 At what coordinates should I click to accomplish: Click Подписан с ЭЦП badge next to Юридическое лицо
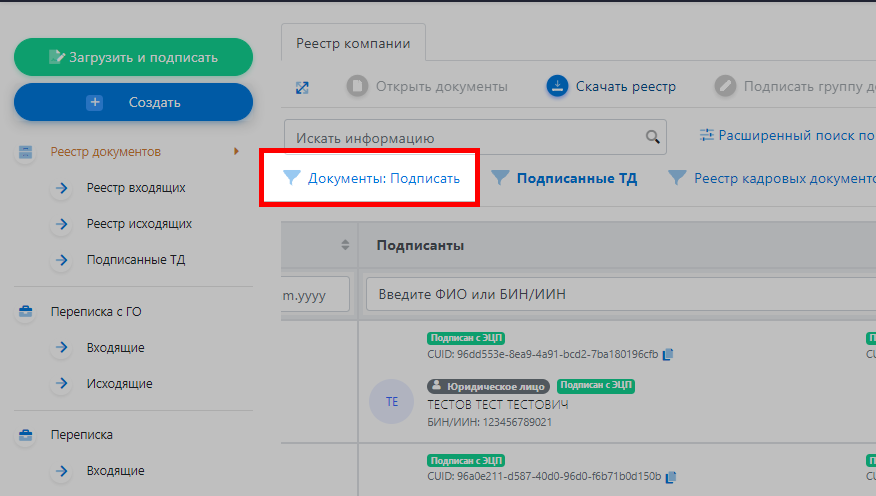click(x=596, y=385)
